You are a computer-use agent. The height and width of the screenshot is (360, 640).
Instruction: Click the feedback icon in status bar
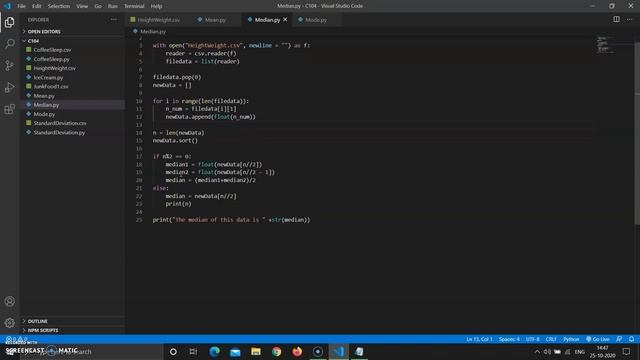619,339
